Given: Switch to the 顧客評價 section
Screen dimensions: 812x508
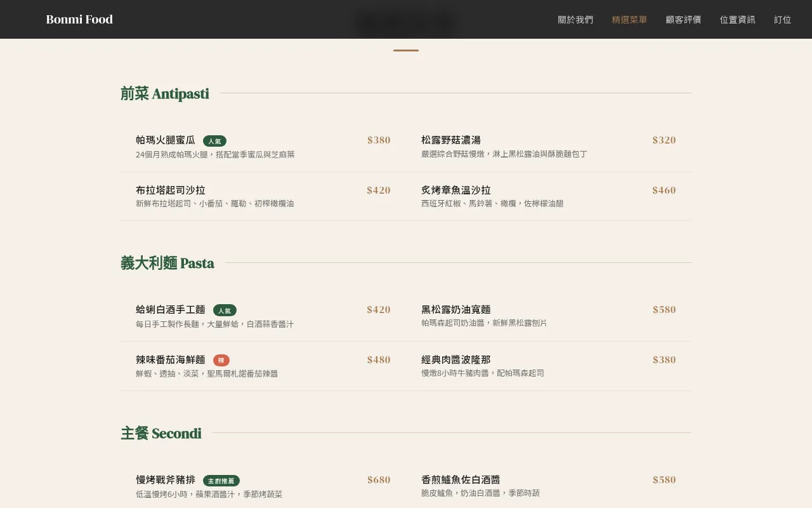Looking at the screenshot, I should click(x=683, y=20).
